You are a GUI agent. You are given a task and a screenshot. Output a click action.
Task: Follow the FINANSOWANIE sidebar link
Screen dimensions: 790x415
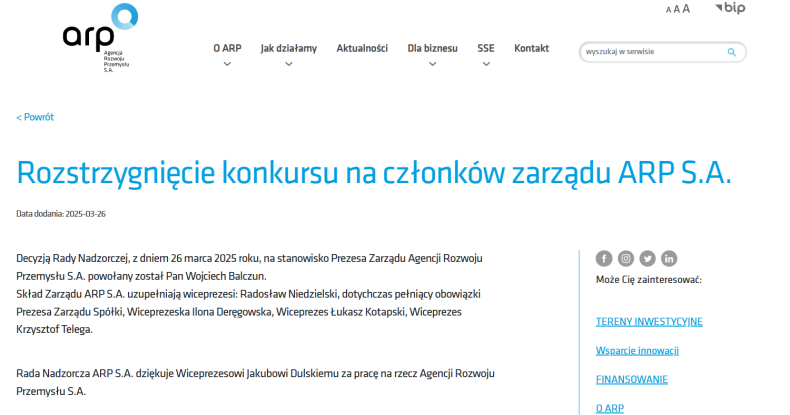(631, 380)
